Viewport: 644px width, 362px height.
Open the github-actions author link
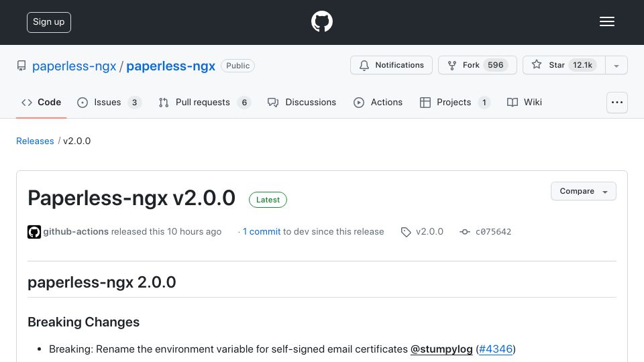pyautogui.click(x=76, y=231)
